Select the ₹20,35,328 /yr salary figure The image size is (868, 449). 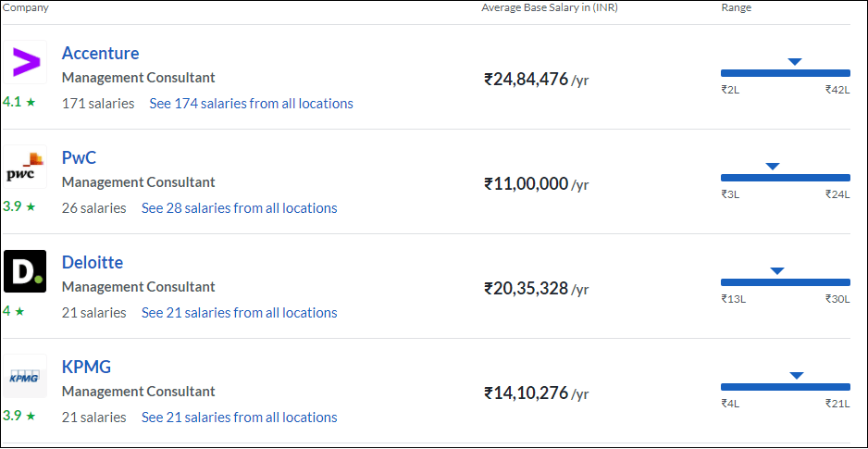tap(537, 289)
